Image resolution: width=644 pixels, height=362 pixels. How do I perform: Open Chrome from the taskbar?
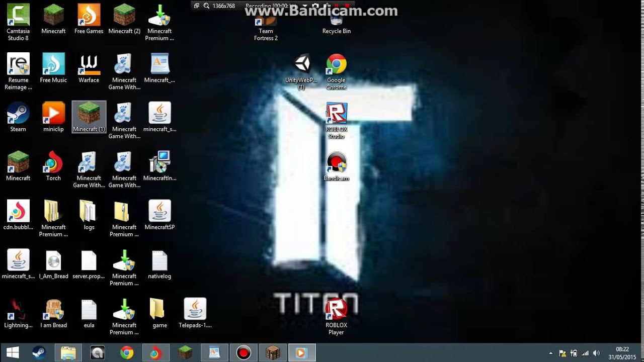[126, 353]
